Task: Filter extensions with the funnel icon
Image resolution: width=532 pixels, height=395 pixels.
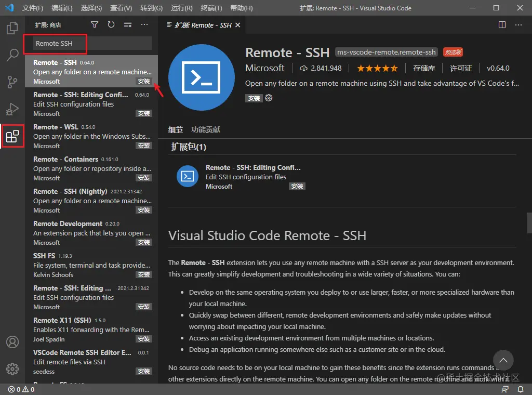Action: coord(95,25)
